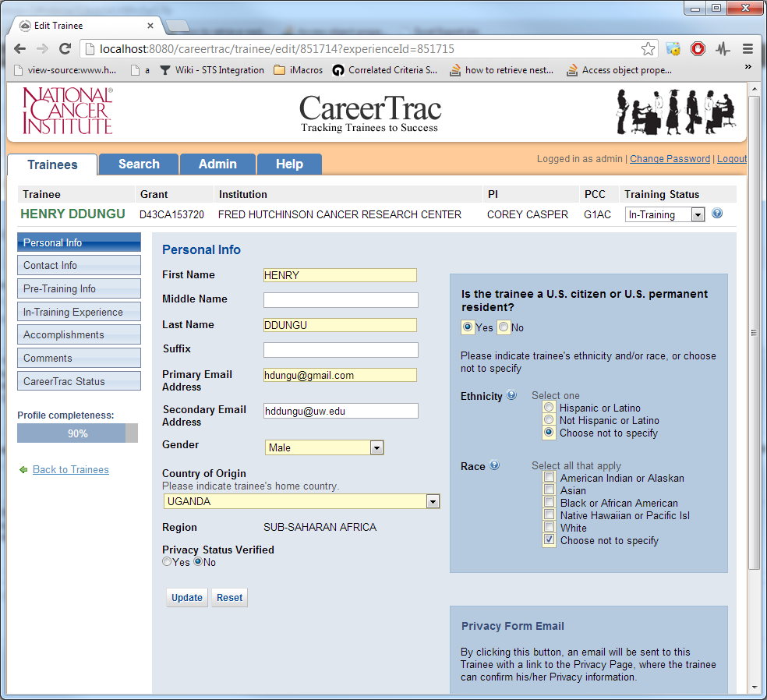This screenshot has height=700, width=767.
Task: Open the Contact Info section
Action: point(79,265)
